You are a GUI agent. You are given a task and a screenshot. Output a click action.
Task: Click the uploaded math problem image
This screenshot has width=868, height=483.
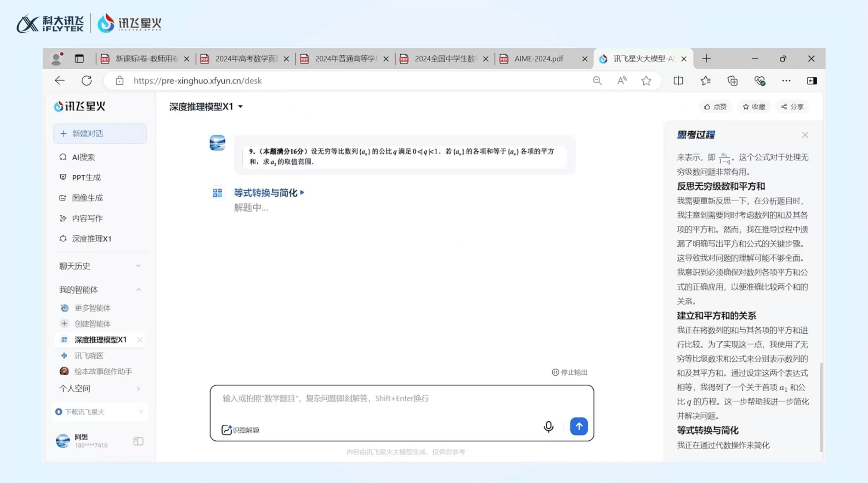pos(404,156)
